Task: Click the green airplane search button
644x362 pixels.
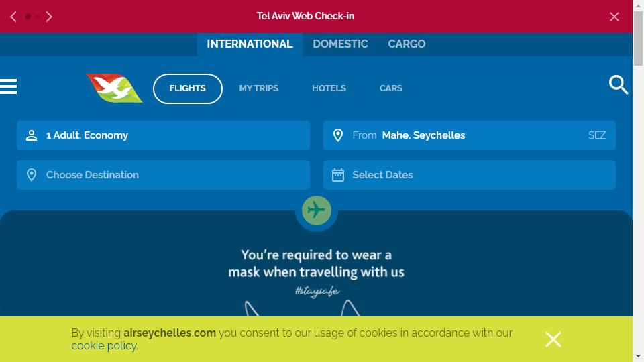Action: click(316, 210)
